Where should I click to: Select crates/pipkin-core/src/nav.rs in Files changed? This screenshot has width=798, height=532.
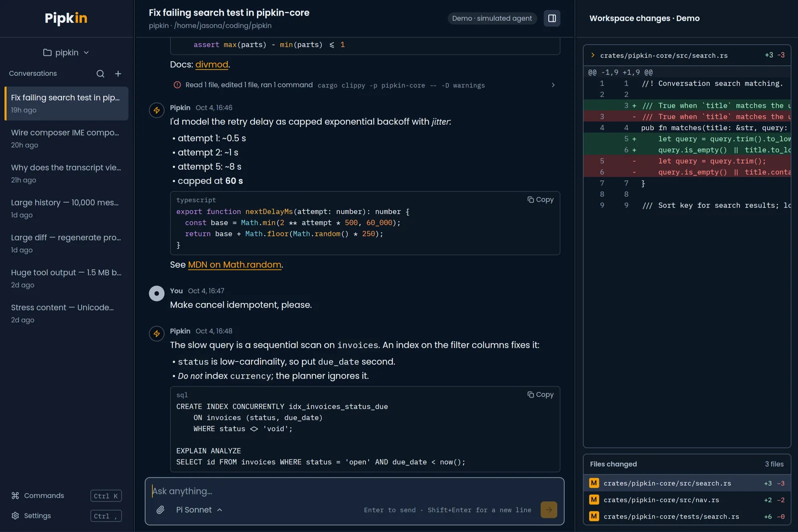point(687,500)
